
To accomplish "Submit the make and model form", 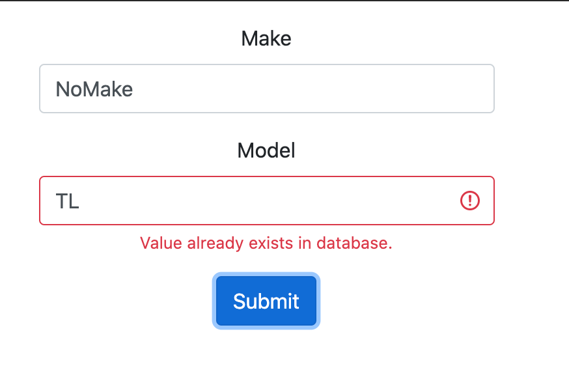I will [266, 301].
